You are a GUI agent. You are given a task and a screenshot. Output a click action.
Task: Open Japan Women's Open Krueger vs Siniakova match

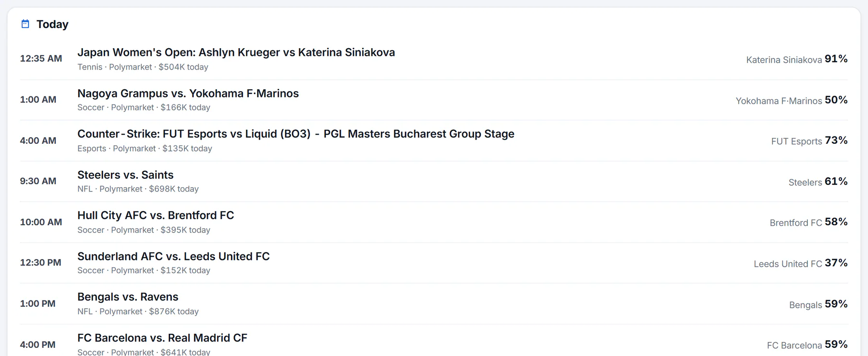click(x=236, y=52)
